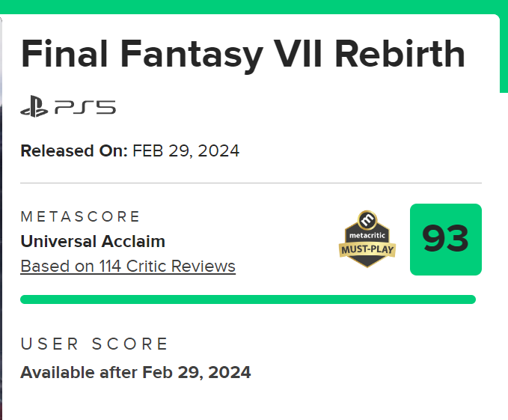Click the green banner at page top

[254, 6]
